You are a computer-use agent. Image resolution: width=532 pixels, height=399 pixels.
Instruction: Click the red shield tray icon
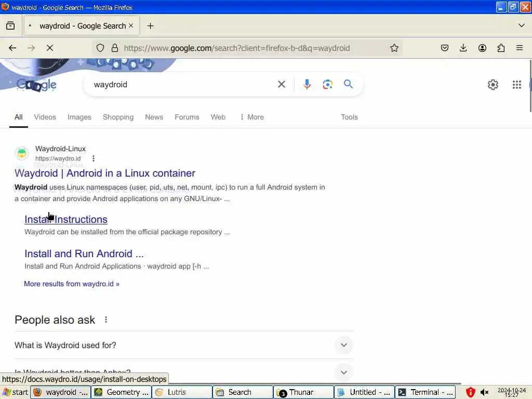pos(470,392)
